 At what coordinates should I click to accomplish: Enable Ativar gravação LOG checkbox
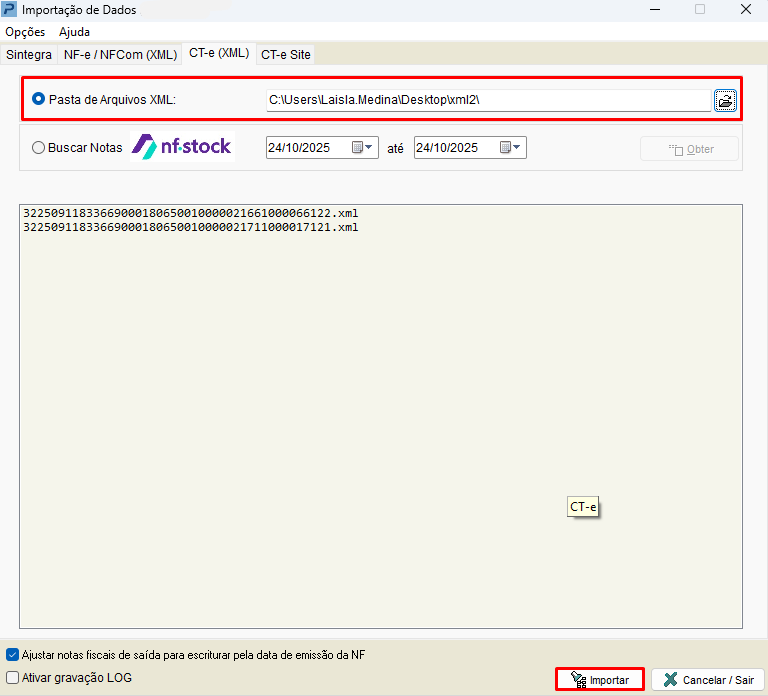12,677
